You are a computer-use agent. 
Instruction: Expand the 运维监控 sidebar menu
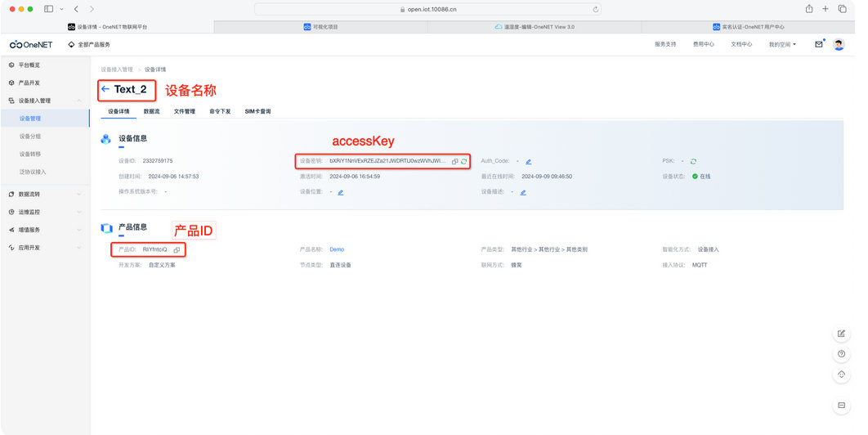point(79,212)
